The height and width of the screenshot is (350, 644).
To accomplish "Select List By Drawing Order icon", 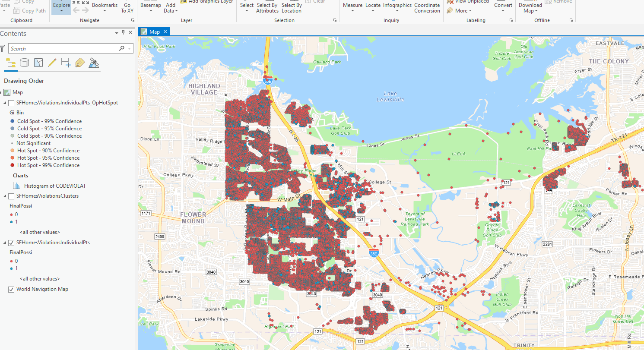I will coord(10,63).
